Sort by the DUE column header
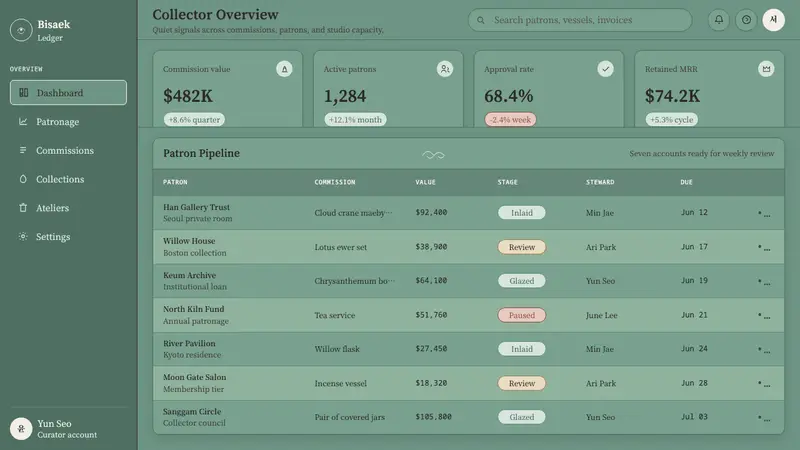 point(686,182)
